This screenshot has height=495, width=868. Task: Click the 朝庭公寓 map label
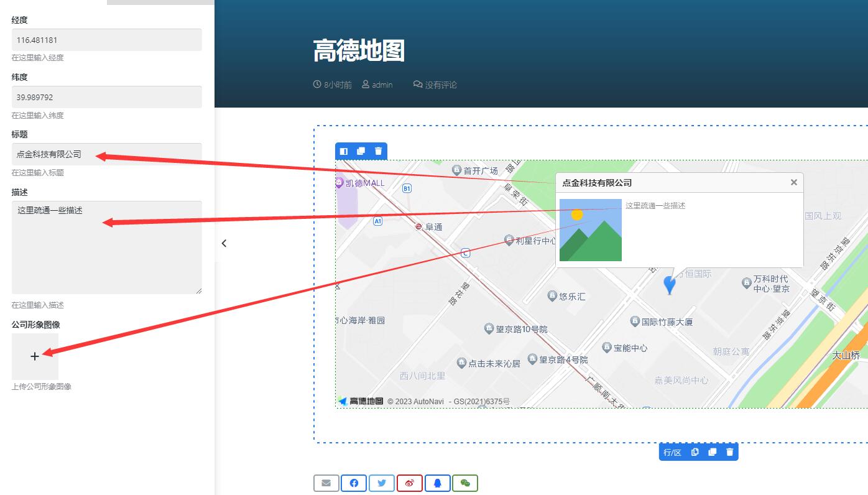731,351
